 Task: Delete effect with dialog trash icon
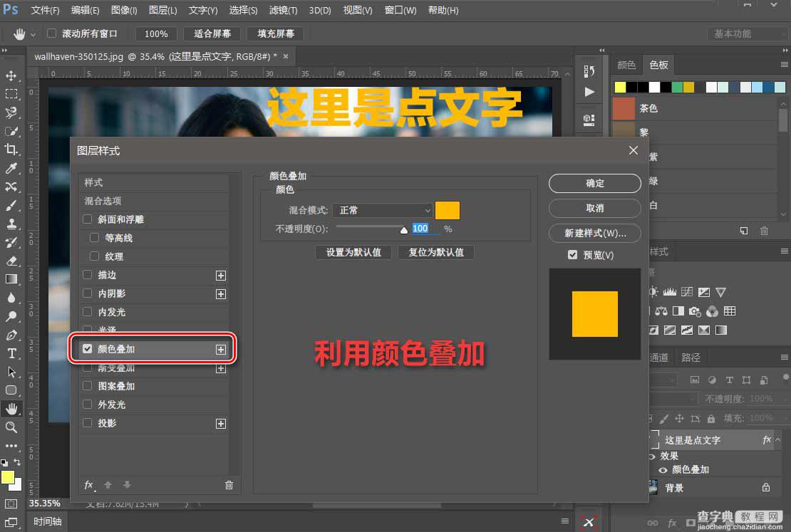[229, 484]
